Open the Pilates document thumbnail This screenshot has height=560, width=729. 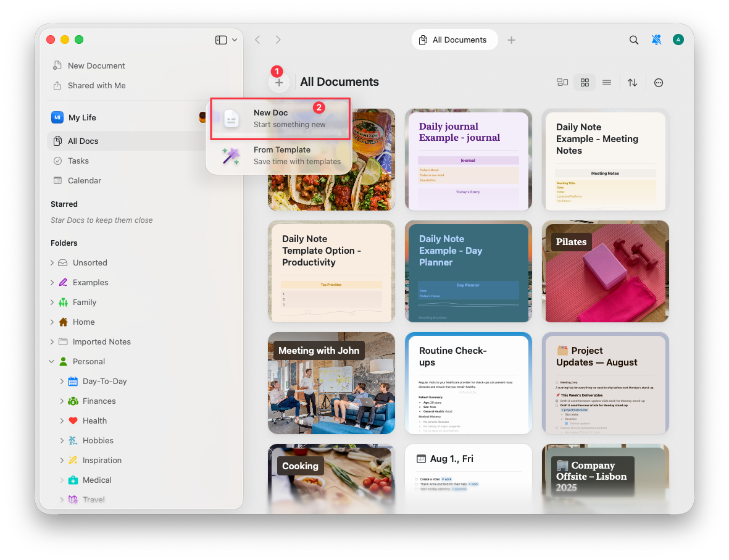pos(605,272)
